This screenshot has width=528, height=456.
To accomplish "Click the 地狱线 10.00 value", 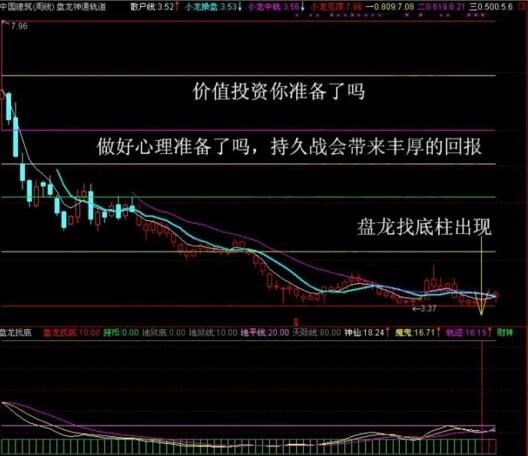I will [213, 333].
